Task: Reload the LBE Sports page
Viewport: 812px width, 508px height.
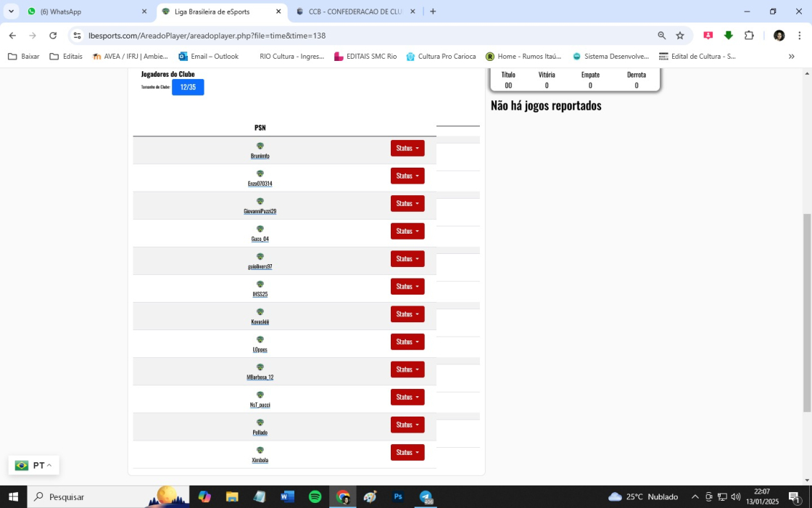Action: tap(53, 36)
